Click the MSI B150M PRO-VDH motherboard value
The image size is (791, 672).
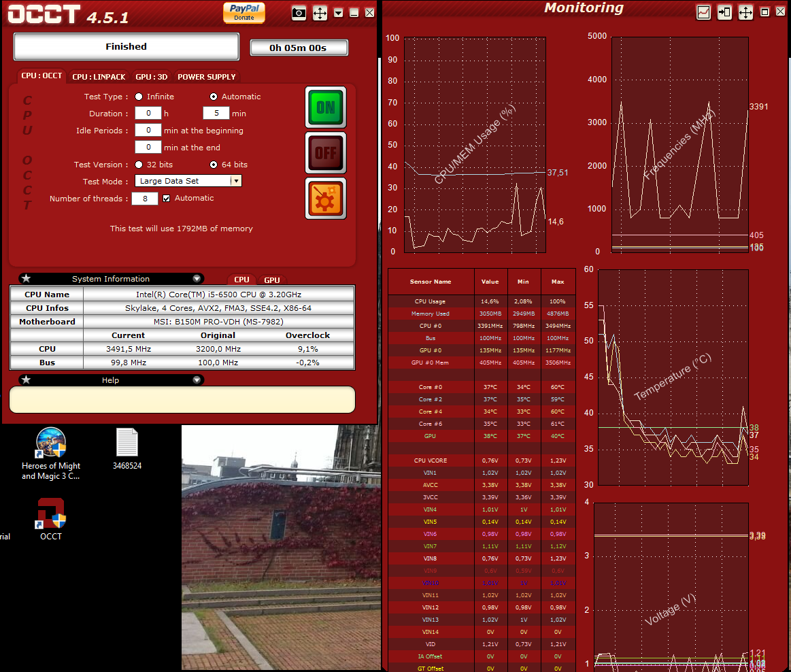tap(218, 321)
